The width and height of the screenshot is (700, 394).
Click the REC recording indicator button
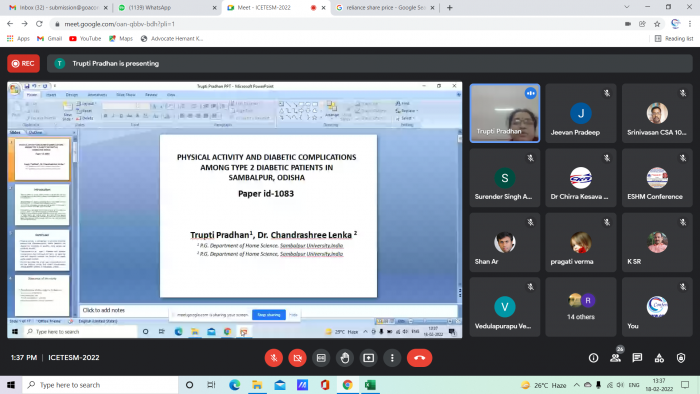click(23, 63)
